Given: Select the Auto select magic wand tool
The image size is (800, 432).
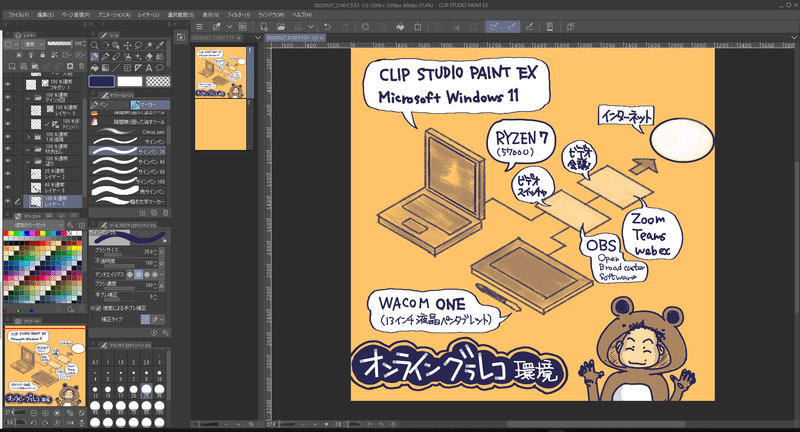Looking at the screenshot, I should pyautogui.click(x=149, y=45).
